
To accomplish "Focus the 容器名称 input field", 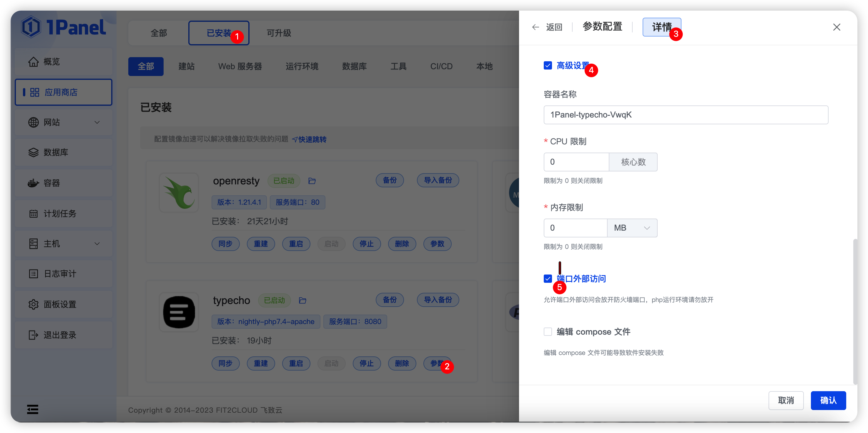I will [686, 115].
